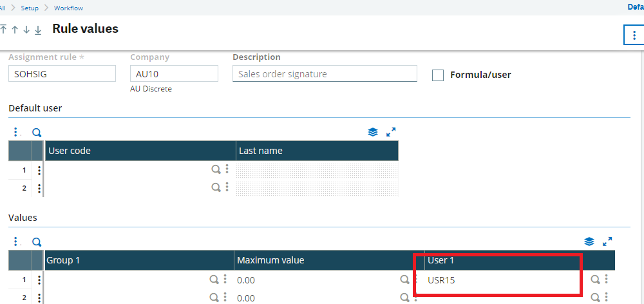Open the page actions three-dot menu
This screenshot has width=644, height=304.
point(634,35)
